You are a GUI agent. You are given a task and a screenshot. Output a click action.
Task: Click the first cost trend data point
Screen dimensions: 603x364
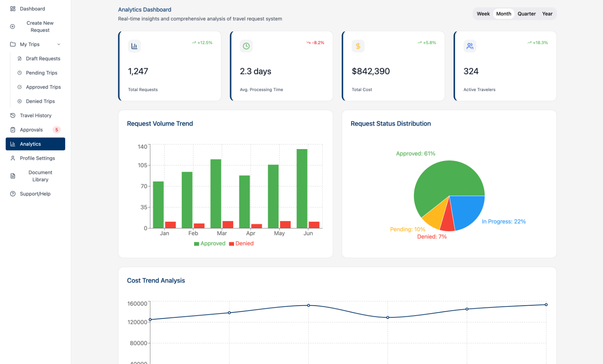tap(150, 320)
